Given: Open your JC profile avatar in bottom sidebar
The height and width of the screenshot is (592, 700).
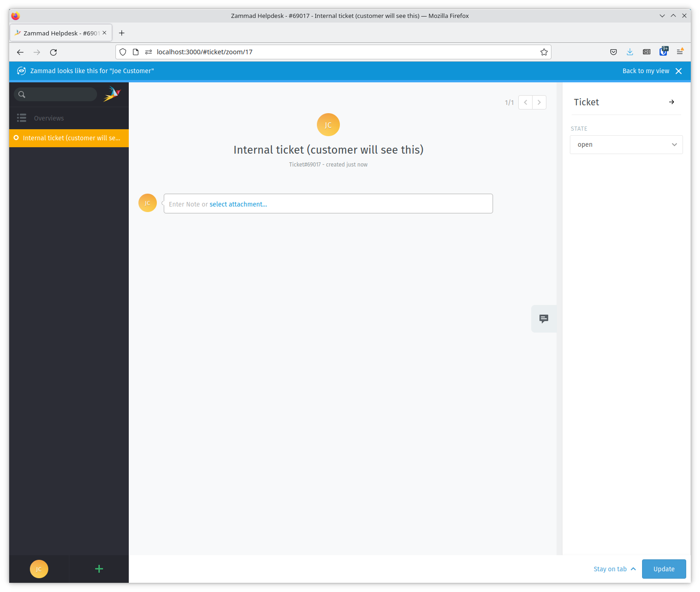Looking at the screenshot, I should (x=39, y=569).
